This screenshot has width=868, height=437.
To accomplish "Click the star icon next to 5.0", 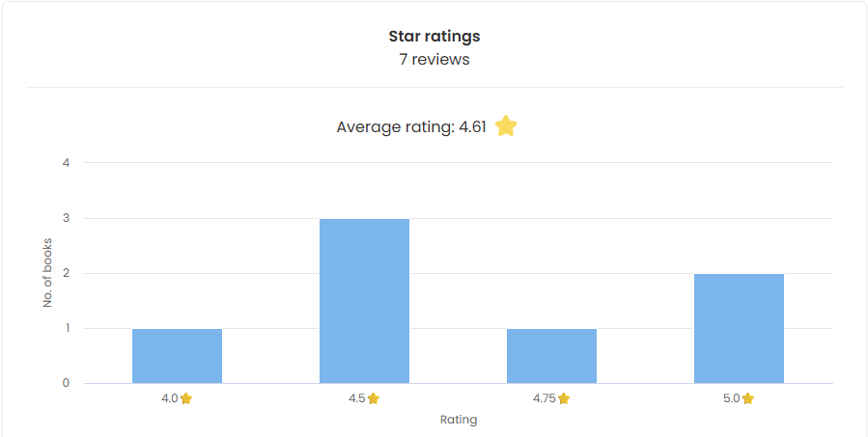I will coord(747,398).
